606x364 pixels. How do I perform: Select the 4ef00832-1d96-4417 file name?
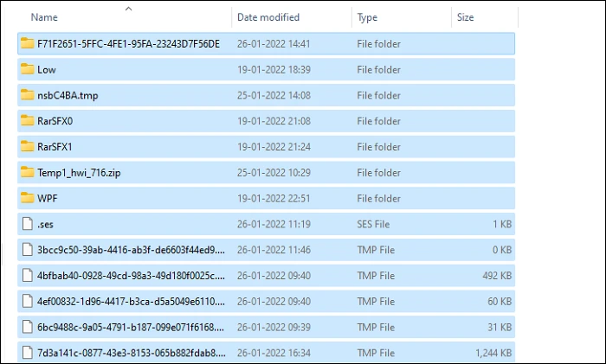[131, 302]
